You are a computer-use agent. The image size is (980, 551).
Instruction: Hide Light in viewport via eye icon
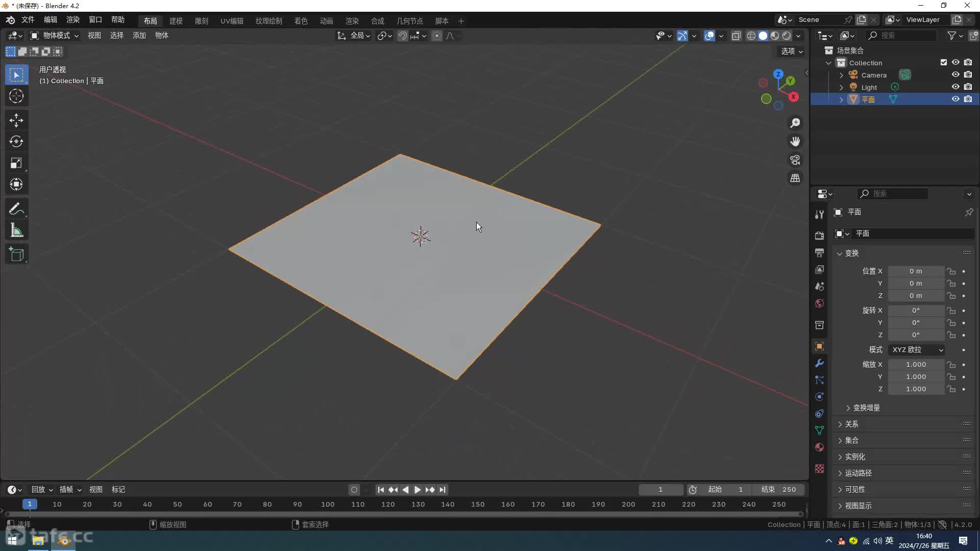[x=955, y=87]
